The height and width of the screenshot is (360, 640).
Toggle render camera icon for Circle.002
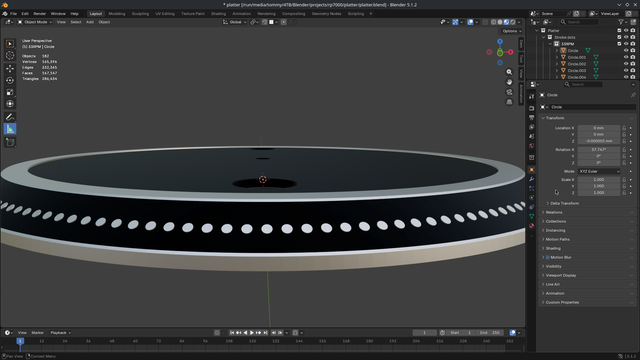pos(633,64)
